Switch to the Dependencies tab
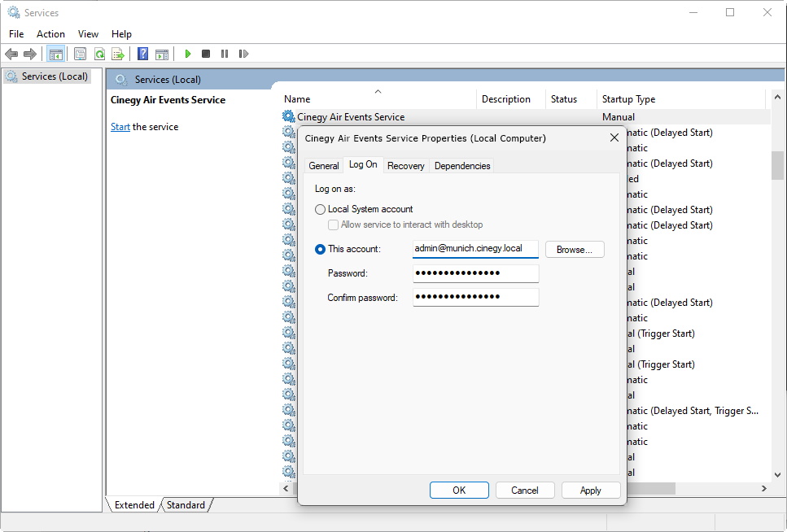The image size is (787, 532). (x=461, y=166)
